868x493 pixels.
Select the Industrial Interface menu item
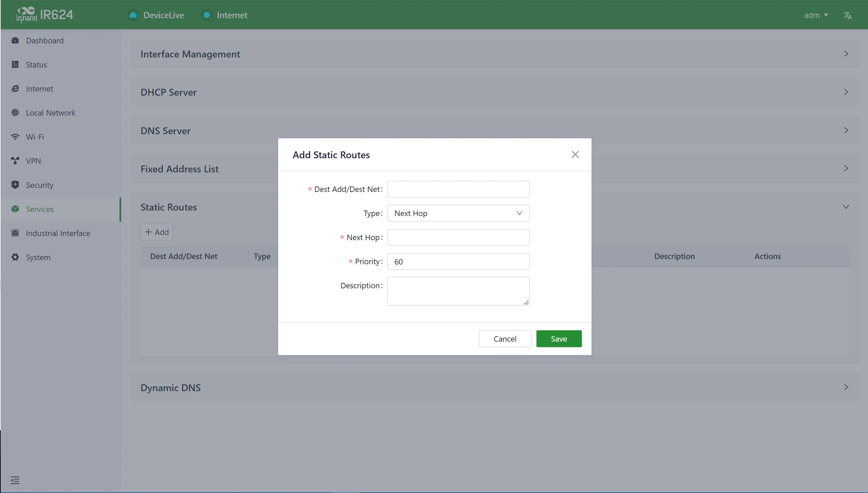pos(61,233)
